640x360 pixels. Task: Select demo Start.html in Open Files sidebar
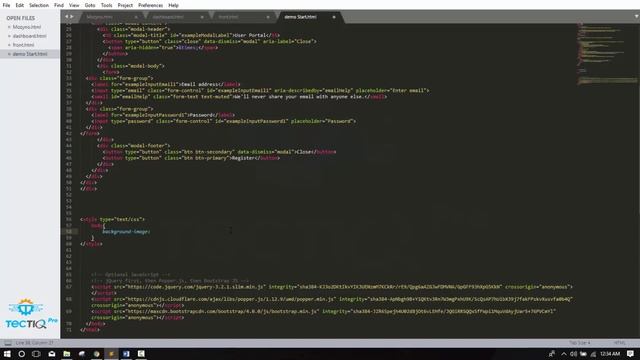point(29,54)
